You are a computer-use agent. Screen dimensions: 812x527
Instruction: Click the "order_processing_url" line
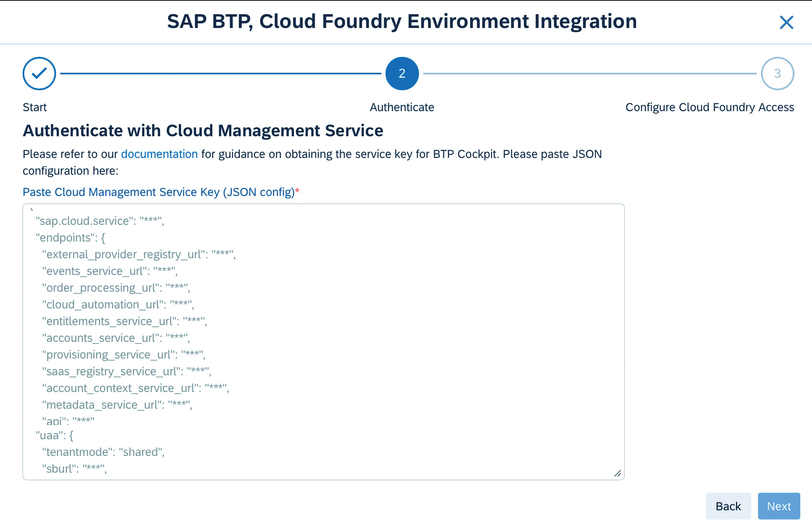pyautogui.click(x=116, y=288)
